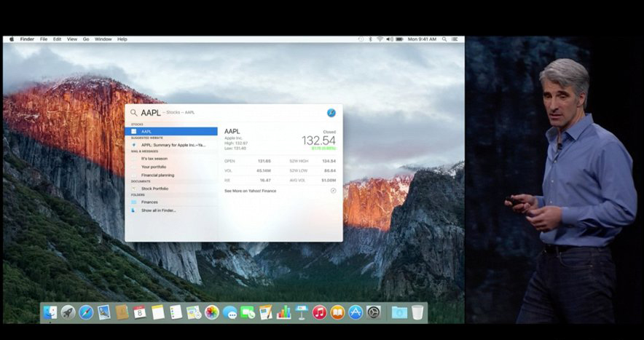This screenshot has width=644, height=340.
Task: Select Stock Portfolio document result
Action: click(171, 189)
